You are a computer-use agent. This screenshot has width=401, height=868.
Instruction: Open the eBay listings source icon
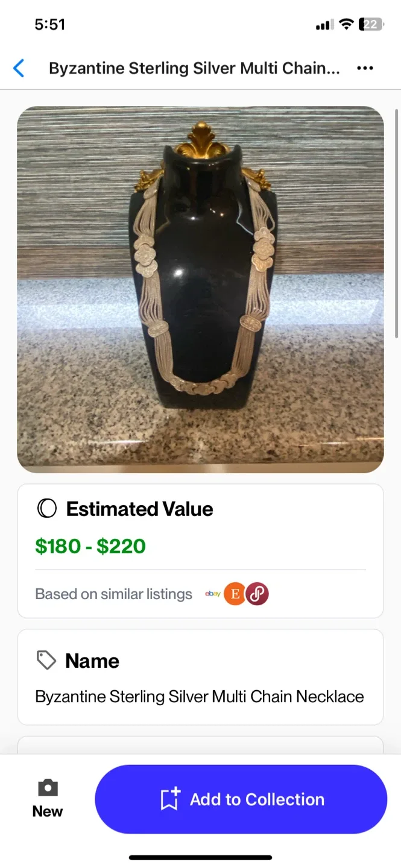(212, 594)
